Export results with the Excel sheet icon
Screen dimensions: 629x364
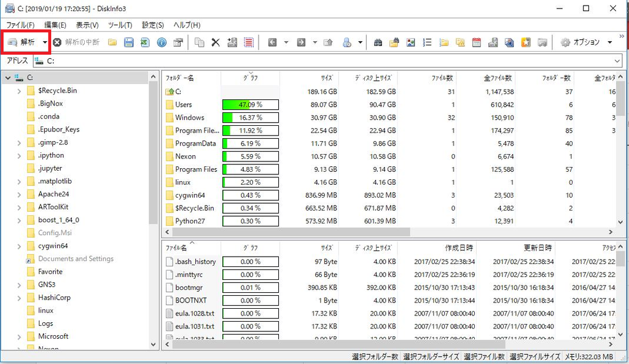click(x=145, y=42)
